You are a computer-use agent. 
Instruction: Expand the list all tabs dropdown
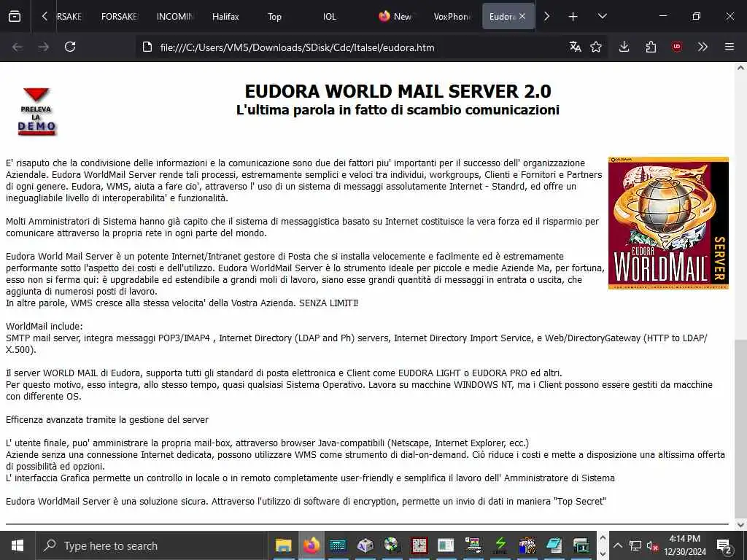[602, 16]
